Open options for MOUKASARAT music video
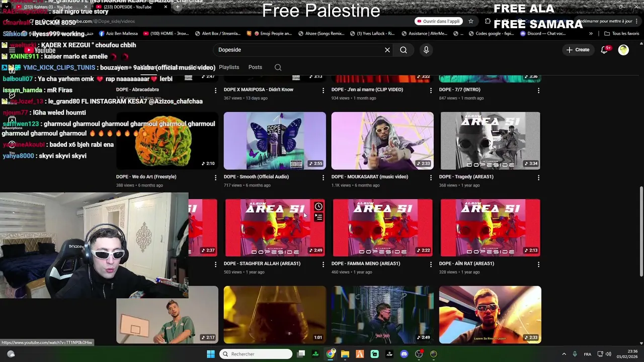The width and height of the screenshot is (644, 362). 431,177
